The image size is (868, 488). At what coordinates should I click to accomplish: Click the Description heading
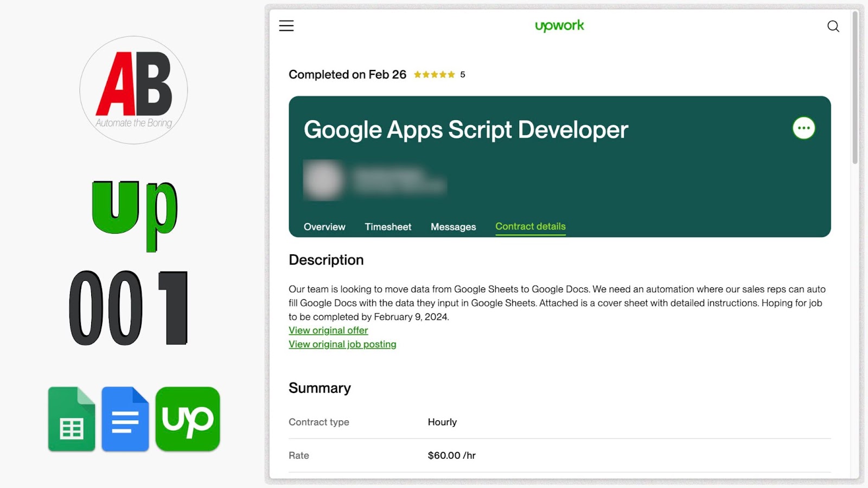(x=326, y=260)
